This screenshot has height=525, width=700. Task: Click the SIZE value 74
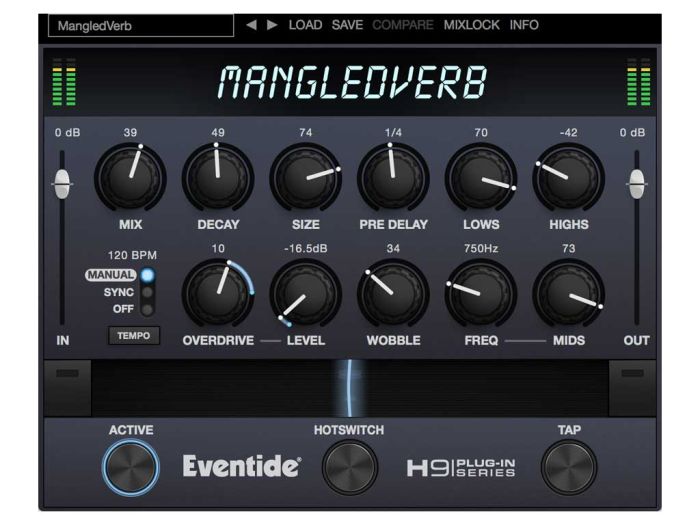click(x=306, y=133)
